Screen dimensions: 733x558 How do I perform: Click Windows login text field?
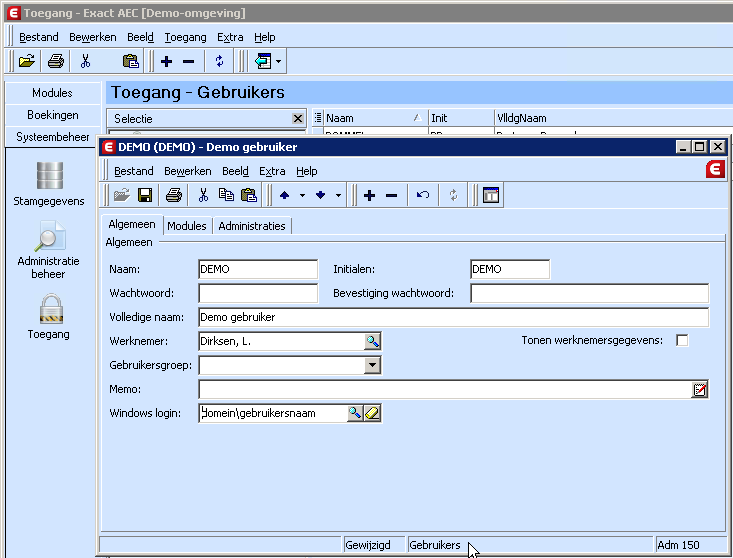pos(273,413)
